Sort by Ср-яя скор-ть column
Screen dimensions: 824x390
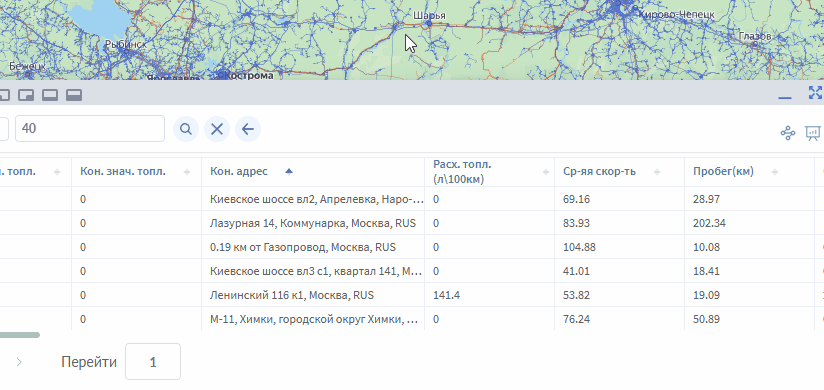656,172
